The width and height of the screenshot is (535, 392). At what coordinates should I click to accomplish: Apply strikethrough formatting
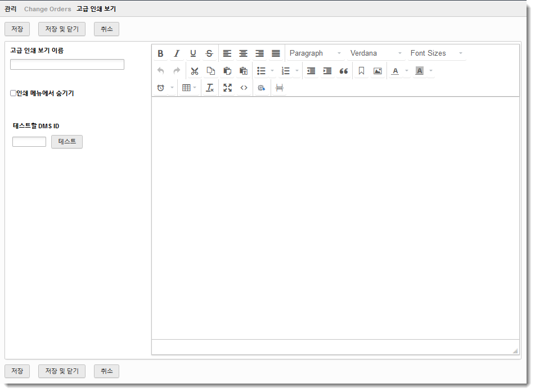coord(209,53)
